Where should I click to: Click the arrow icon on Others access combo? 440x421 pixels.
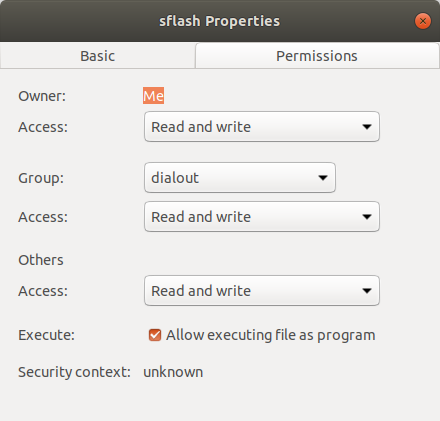367,291
